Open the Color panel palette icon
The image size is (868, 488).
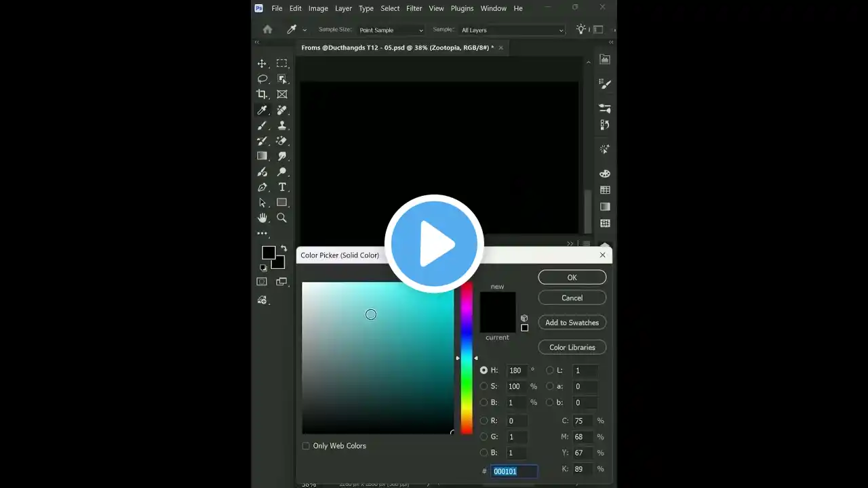605,174
